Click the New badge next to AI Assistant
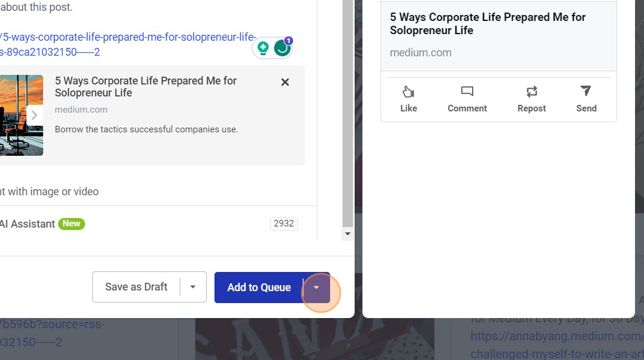The image size is (644, 360). point(71,223)
